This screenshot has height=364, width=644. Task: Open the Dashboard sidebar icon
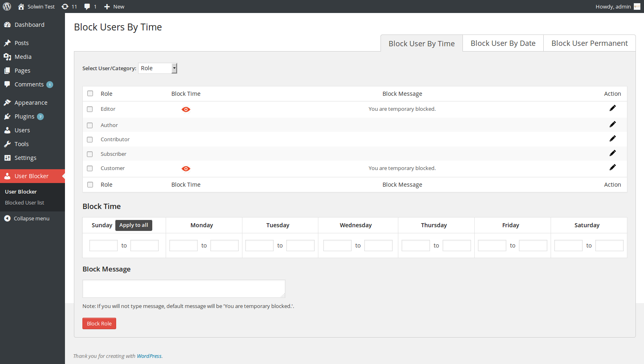[x=7, y=25]
